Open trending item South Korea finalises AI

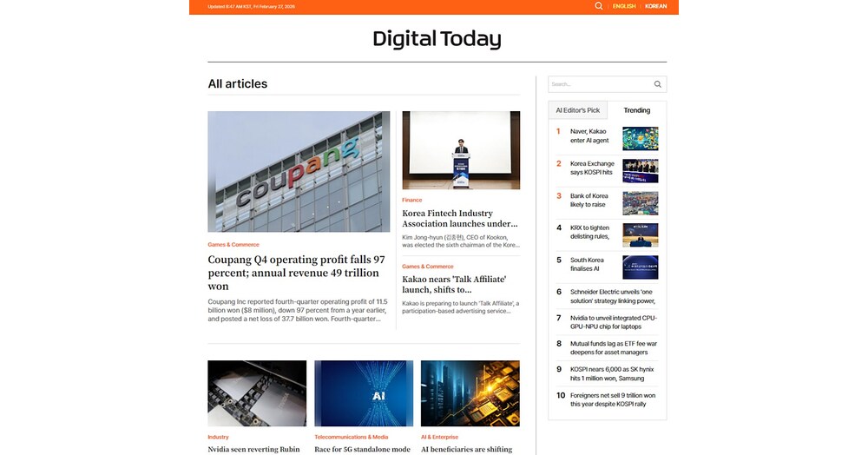point(587,265)
